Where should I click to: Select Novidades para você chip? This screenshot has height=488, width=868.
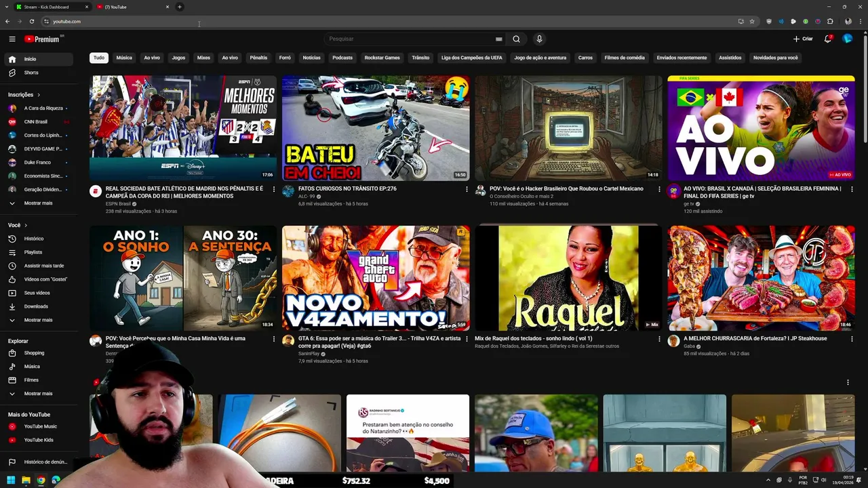pos(776,58)
